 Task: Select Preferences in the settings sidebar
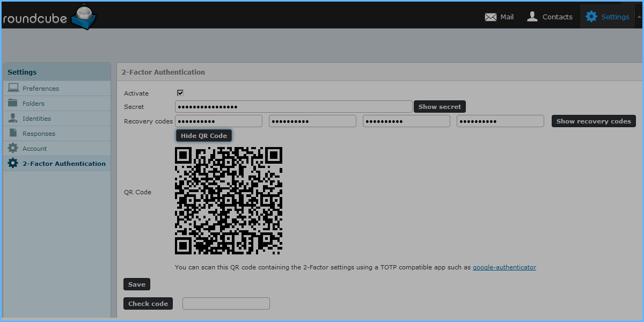click(57, 89)
